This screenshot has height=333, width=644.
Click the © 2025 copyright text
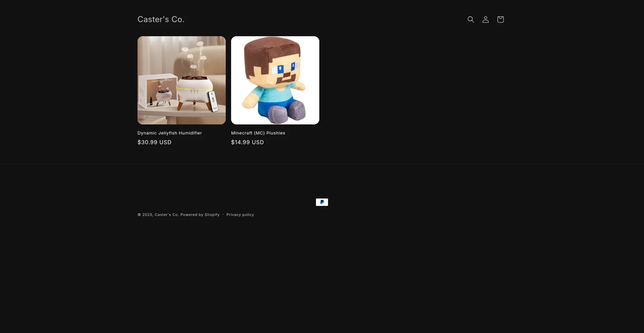click(145, 215)
